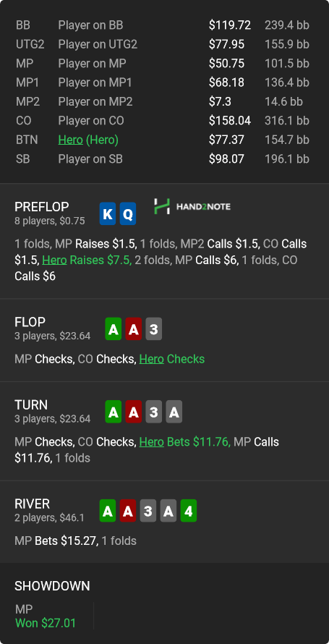Click the TURN section heading
Image resolution: width=329 pixels, height=644 pixels.
(x=31, y=405)
